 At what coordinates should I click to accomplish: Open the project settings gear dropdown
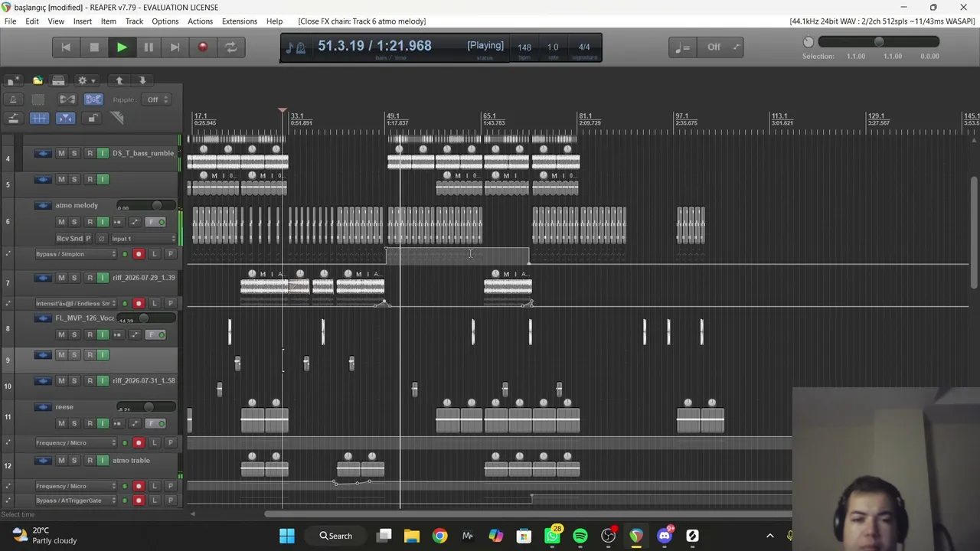coord(86,80)
